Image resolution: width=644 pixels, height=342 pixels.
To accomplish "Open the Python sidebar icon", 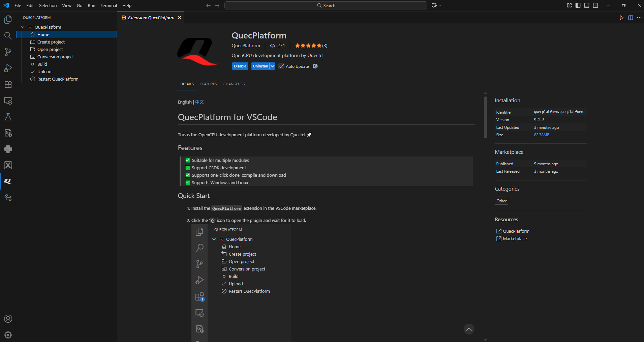I will (8, 149).
